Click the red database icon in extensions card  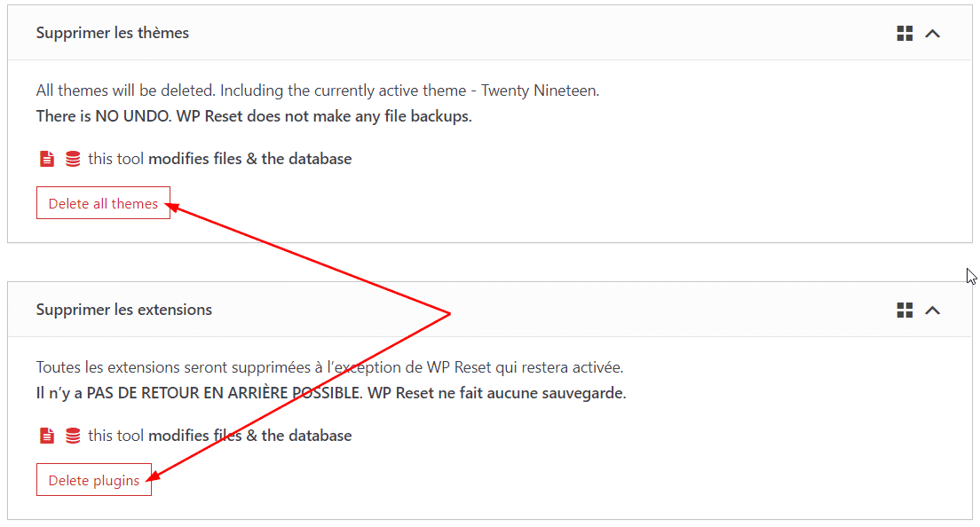73,437
